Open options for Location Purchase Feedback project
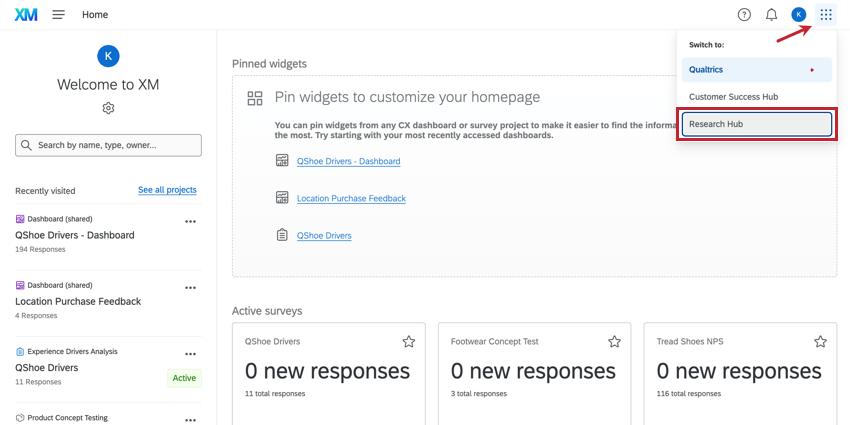 (190, 288)
